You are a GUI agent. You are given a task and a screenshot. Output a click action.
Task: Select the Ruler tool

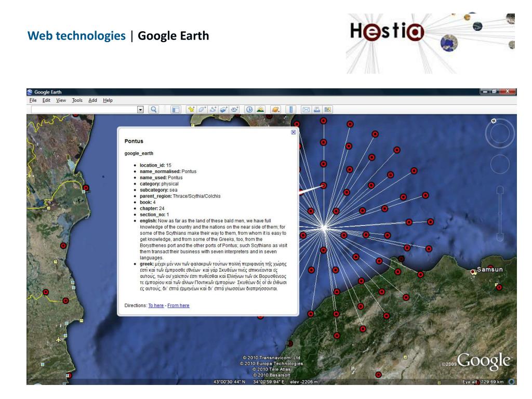pos(291,109)
